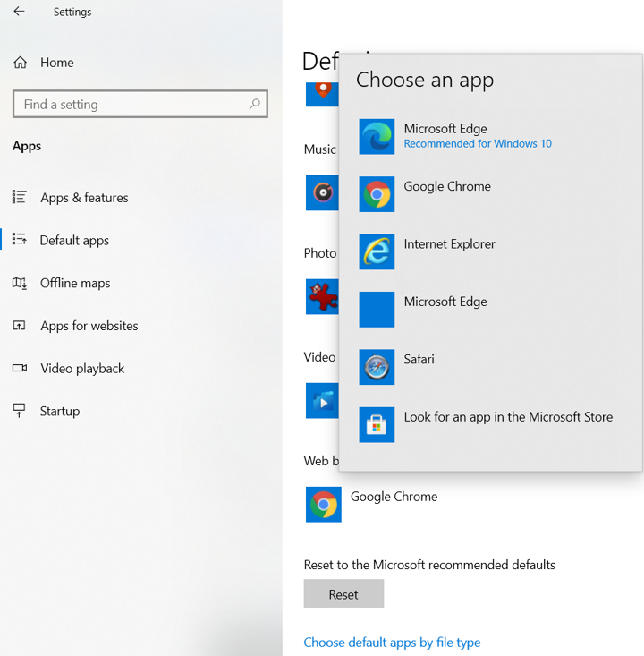Click the Default apps sidebar icon

[20, 239]
